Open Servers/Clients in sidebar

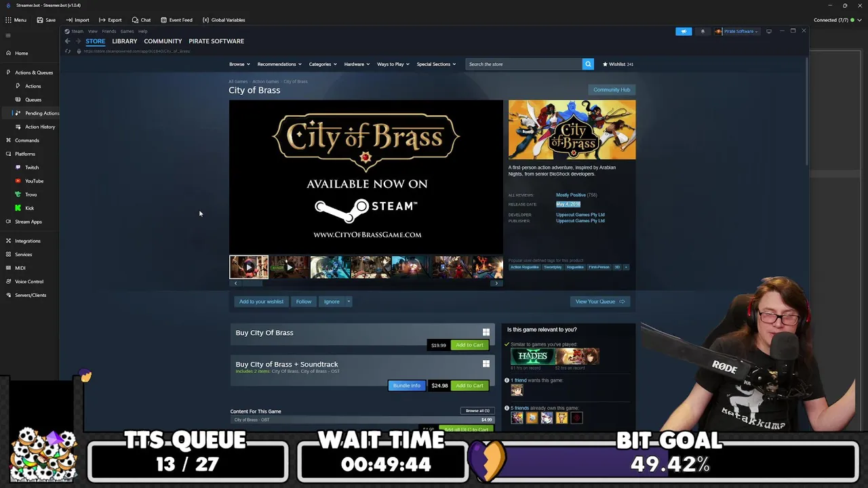(31, 295)
